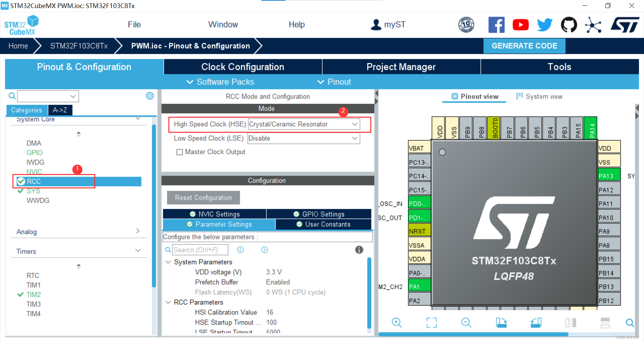Screen dimensions: 644x342
Task: Collapse System Parameters section
Action: [x=168, y=262]
